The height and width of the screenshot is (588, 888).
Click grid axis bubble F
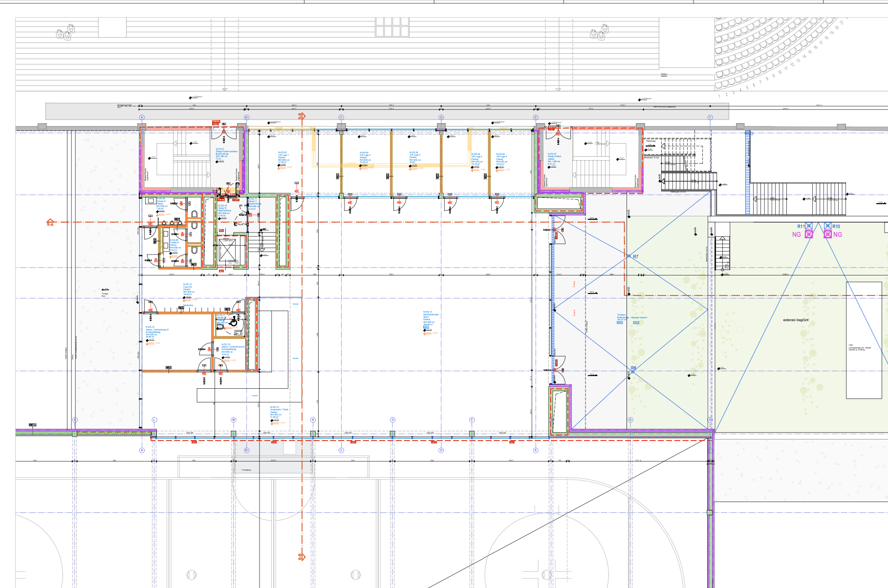click(x=710, y=117)
